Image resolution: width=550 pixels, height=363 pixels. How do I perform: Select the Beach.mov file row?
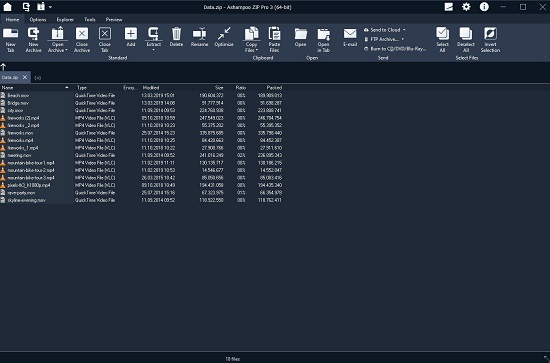point(141,95)
